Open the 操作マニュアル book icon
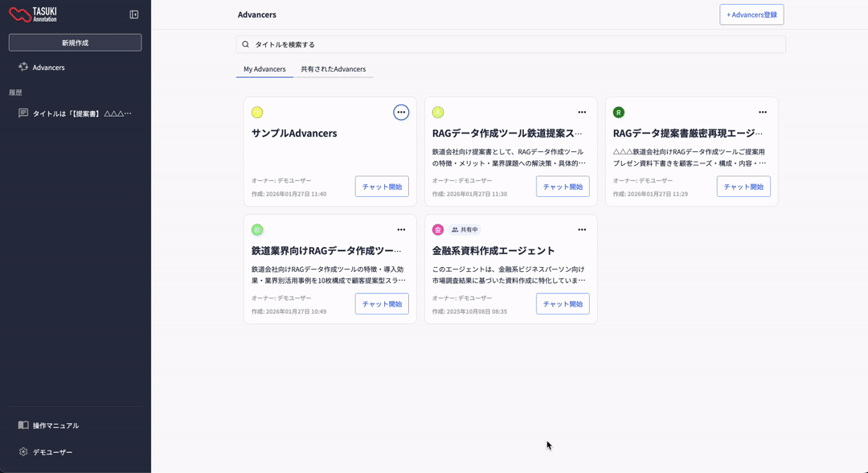The image size is (868, 473). [23, 426]
